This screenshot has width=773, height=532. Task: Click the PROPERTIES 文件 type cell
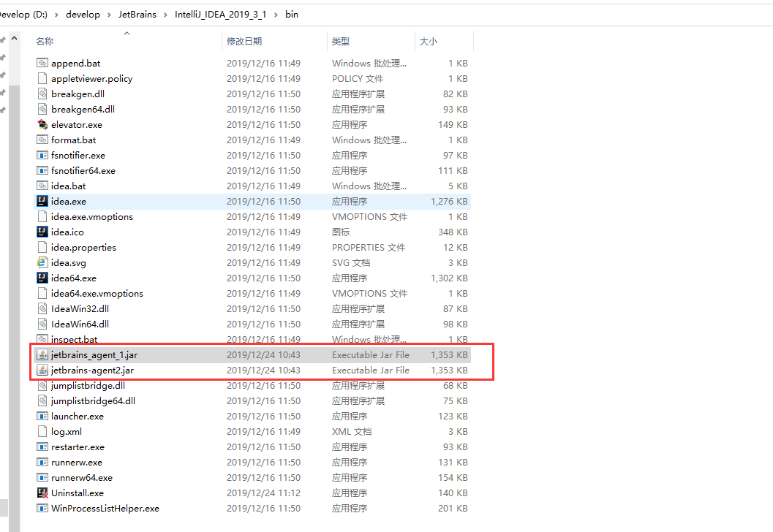tap(369, 247)
